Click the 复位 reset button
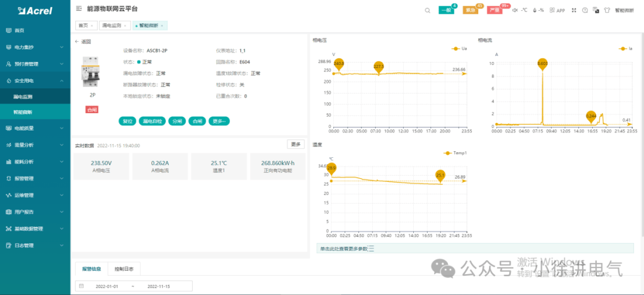Image resolution: width=644 pixels, height=295 pixels. [x=127, y=121]
